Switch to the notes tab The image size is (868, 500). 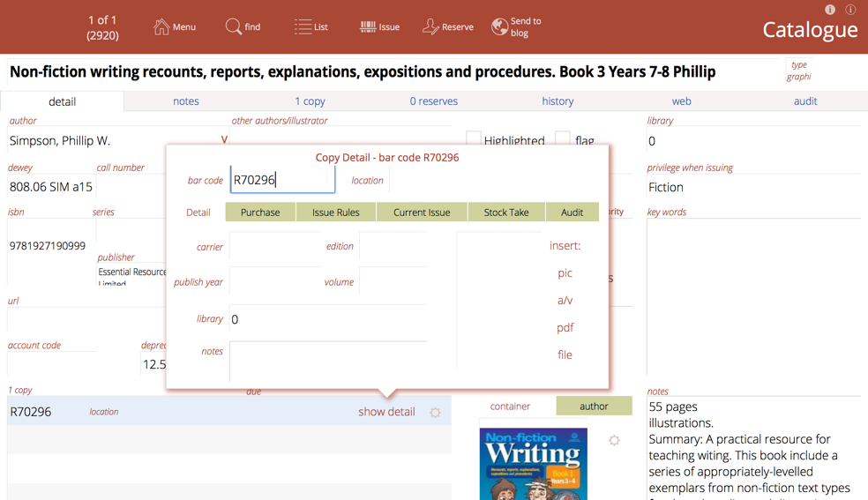(185, 101)
